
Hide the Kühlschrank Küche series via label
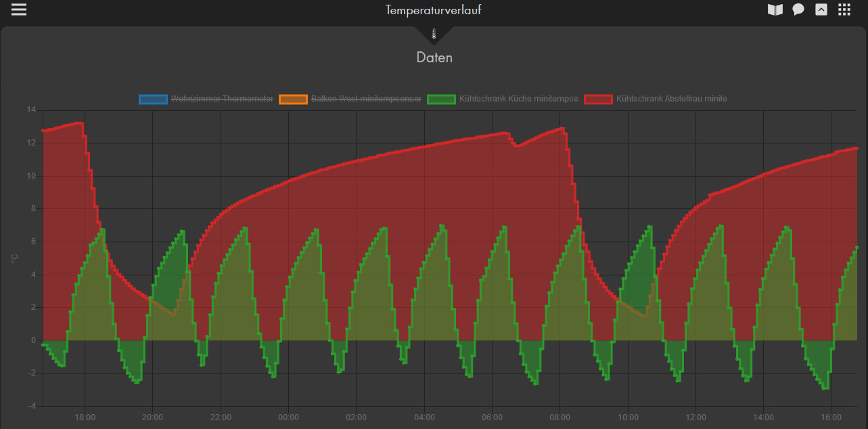518,99
